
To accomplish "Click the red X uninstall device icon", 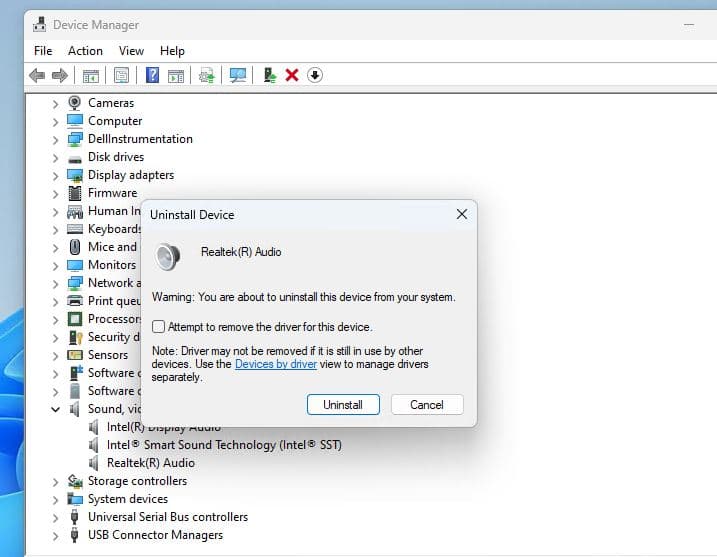I will [292, 75].
